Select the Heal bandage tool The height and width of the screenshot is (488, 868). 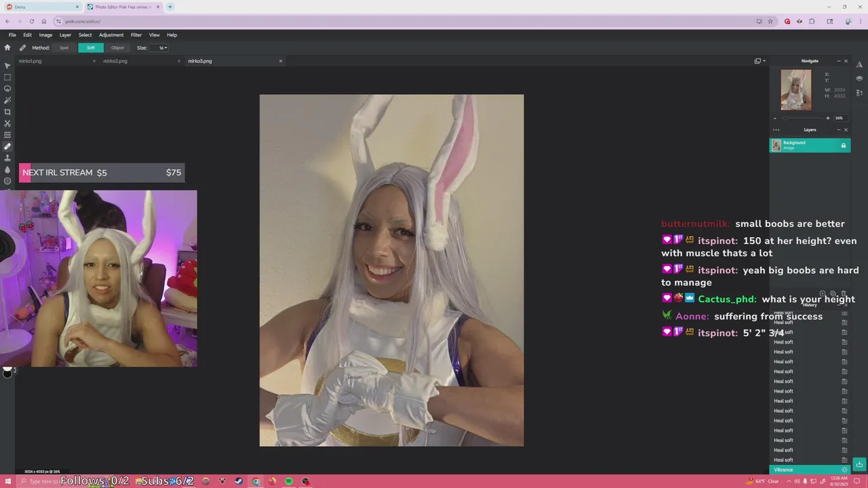point(7,146)
